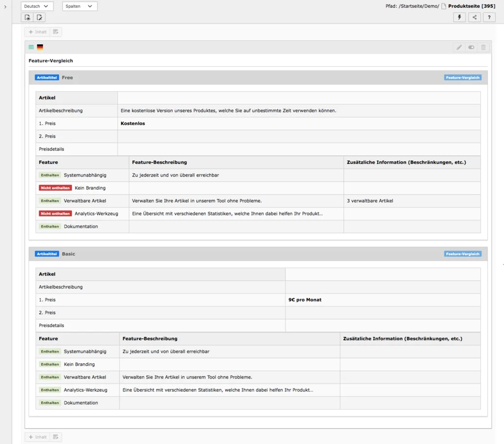The width and height of the screenshot is (504, 444).
Task: Click the lightning actions icon top right
Action: 459,17
